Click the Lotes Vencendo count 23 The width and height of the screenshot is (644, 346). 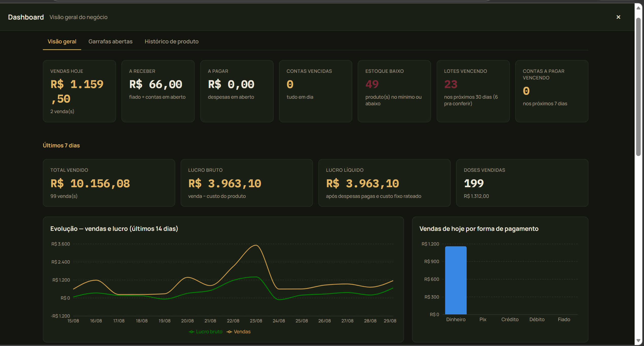(451, 84)
